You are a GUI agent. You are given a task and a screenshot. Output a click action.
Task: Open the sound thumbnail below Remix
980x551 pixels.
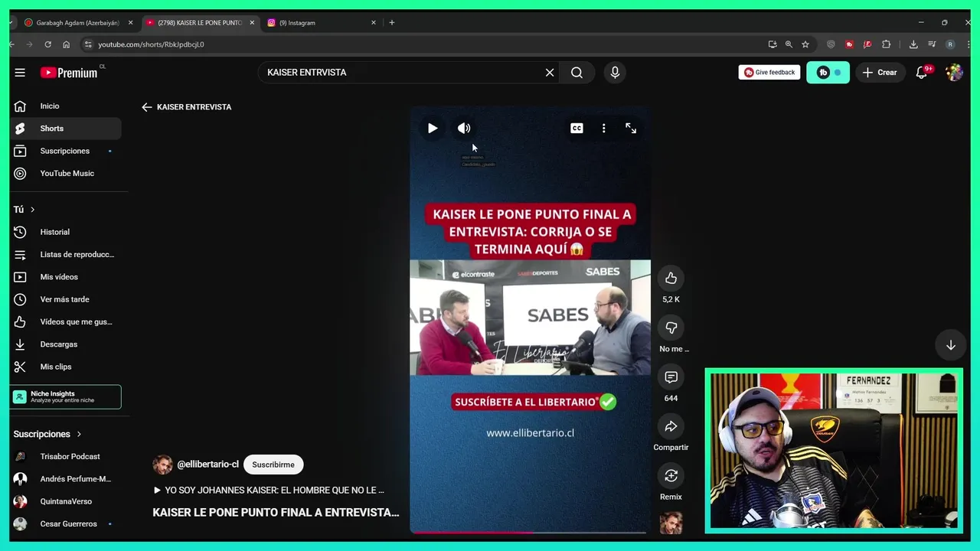671,523
